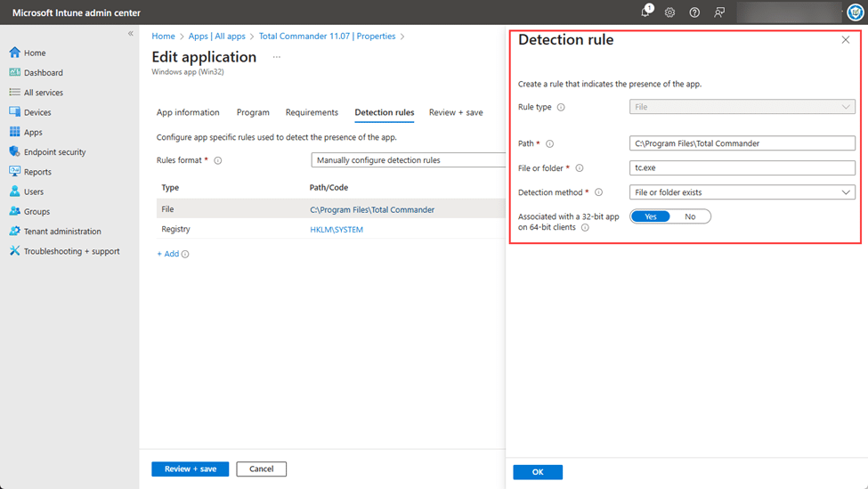The width and height of the screenshot is (868, 489).
Task: Click the feedback icon in header
Action: pyautogui.click(x=719, y=12)
